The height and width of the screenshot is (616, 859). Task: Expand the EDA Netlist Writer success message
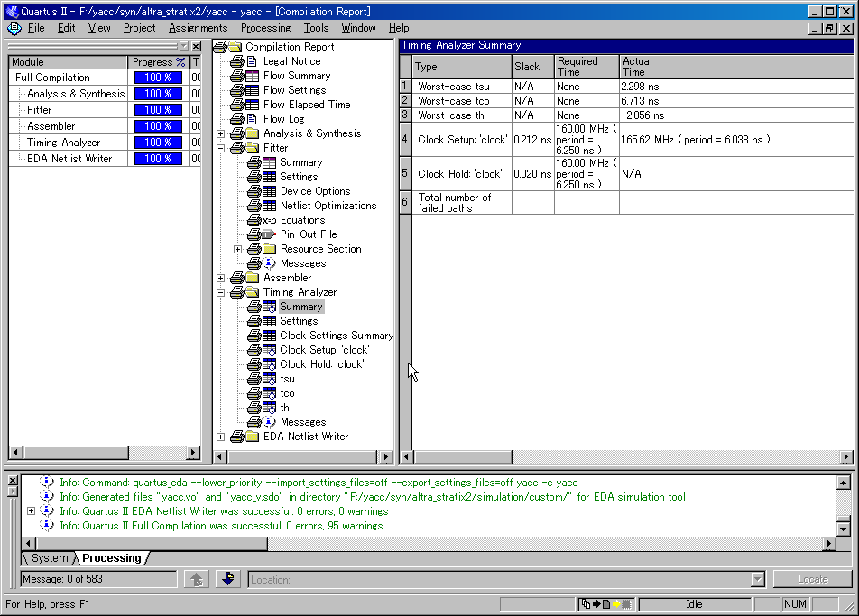(32, 511)
